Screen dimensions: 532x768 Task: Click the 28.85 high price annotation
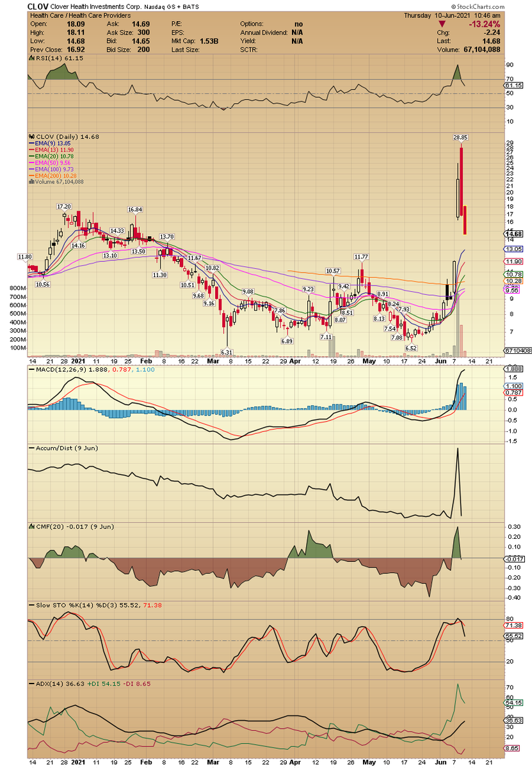click(x=461, y=138)
